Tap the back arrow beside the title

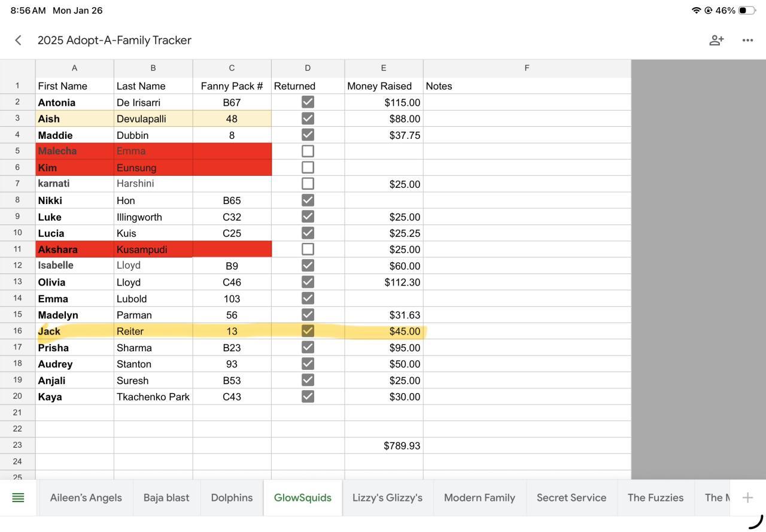click(x=18, y=40)
